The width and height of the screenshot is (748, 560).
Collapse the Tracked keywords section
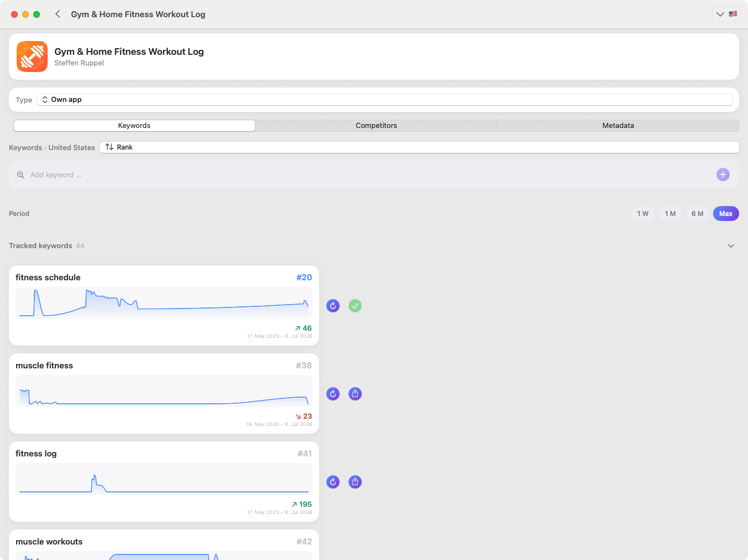pos(731,246)
